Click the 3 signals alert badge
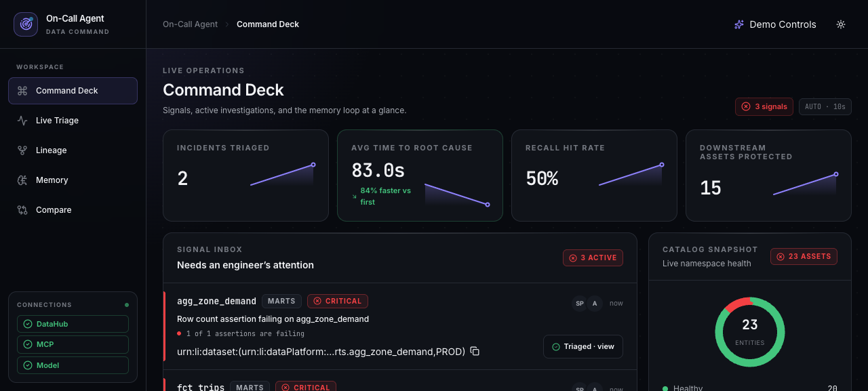Viewport: 868px width, 391px height. [764, 106]
